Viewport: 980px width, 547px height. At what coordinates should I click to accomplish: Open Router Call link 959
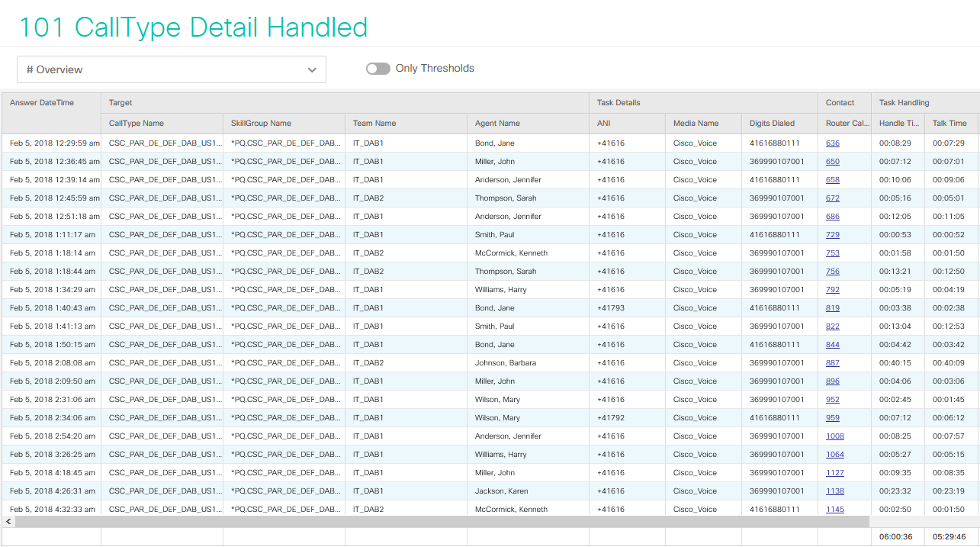point(833,418)
